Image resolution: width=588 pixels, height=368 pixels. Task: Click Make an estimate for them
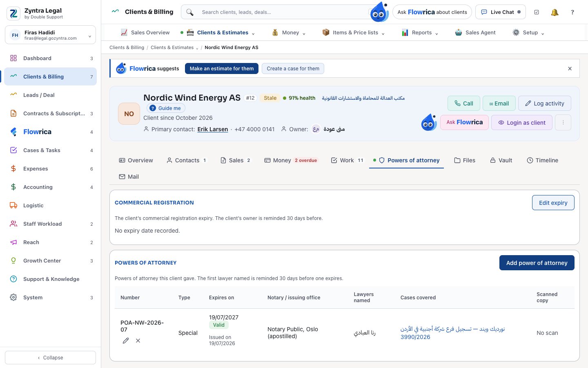pyautogui.click(x=222, y=69)
